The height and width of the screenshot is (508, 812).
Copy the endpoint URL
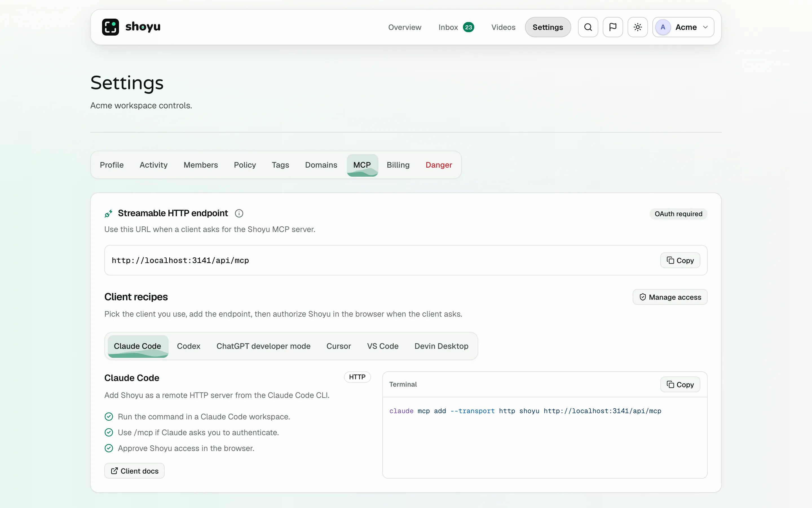click(x=680, y=260)
